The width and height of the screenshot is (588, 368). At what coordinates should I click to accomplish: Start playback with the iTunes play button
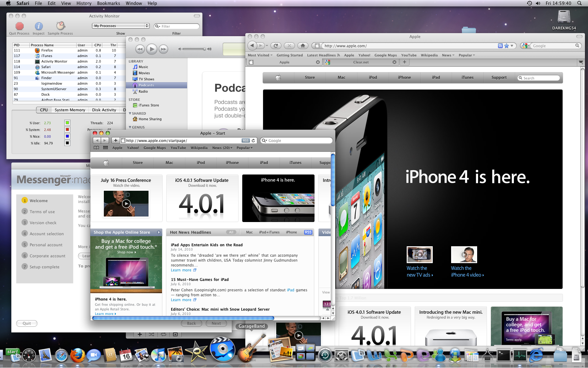pos(152,49)
